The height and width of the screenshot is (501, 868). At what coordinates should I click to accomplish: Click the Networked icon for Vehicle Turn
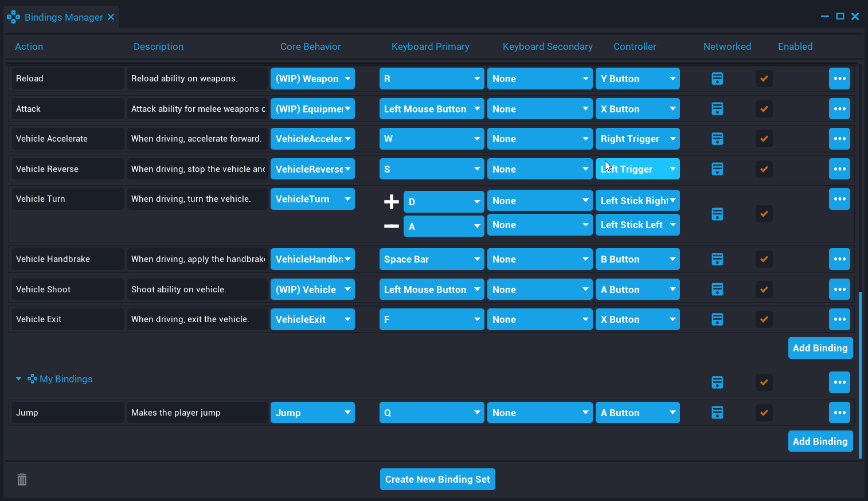click(717, 214)
